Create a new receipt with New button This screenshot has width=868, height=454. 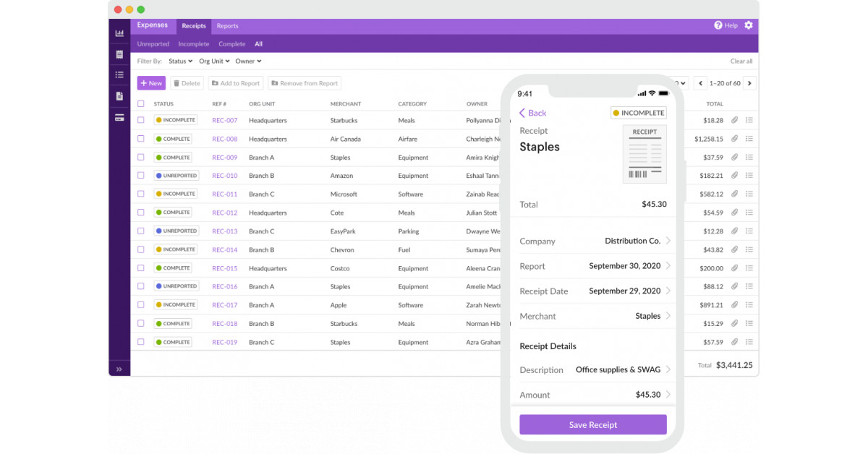[x=151, y=83]
